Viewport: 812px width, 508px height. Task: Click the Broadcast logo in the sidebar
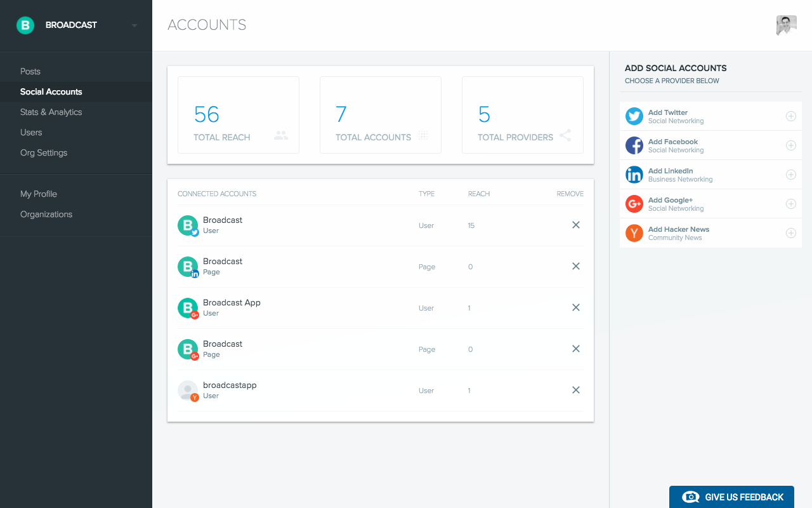(25, 25)
